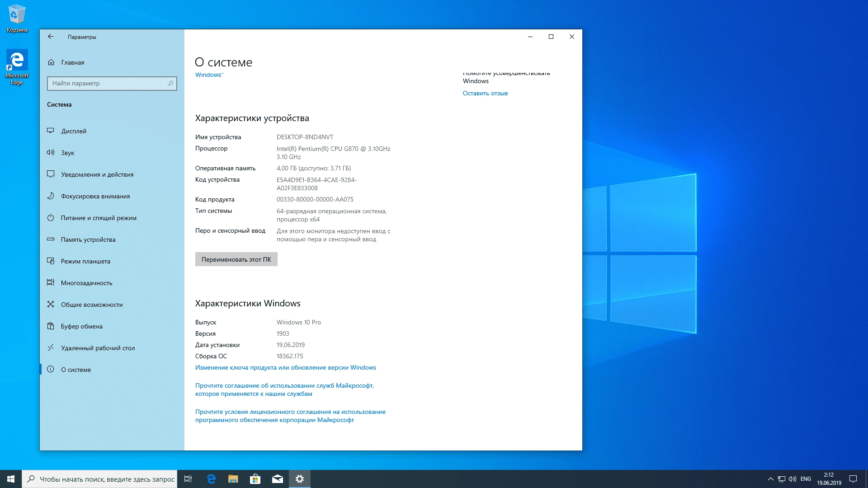
Task: Open the taskbar clock and date
Action: tap(829, 479)
